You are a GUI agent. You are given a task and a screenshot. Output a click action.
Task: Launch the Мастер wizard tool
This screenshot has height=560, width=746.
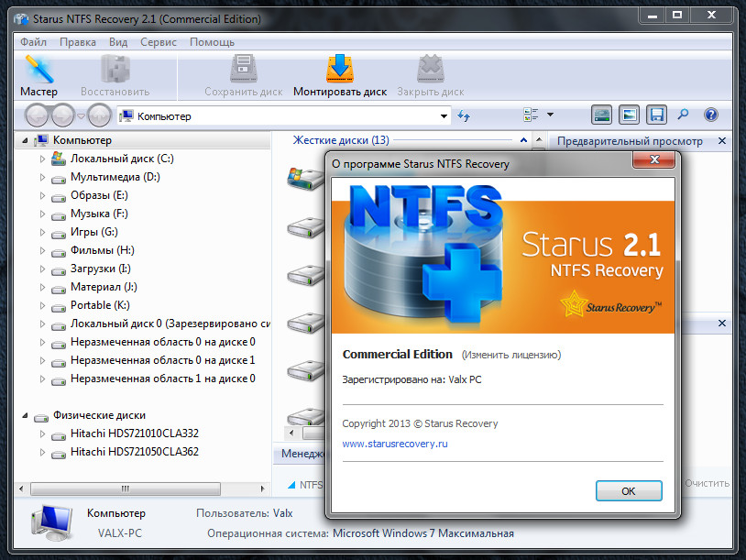[39, 76]
